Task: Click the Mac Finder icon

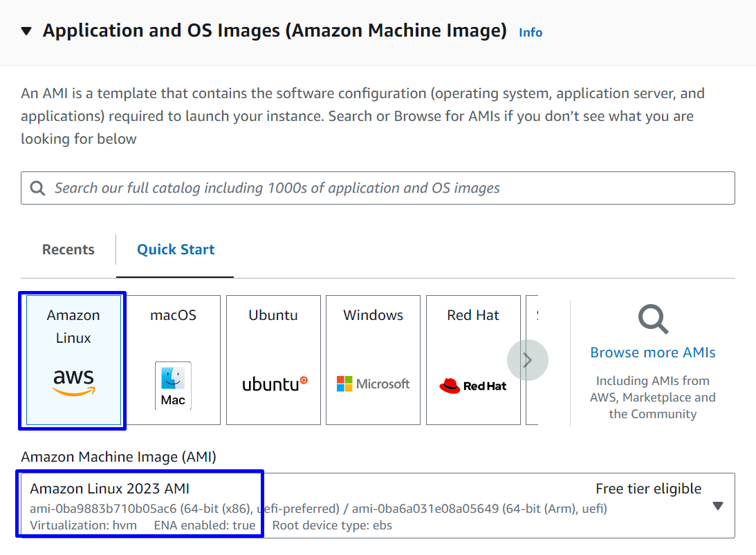Action: pyautogui.click(x=173, y=385)
